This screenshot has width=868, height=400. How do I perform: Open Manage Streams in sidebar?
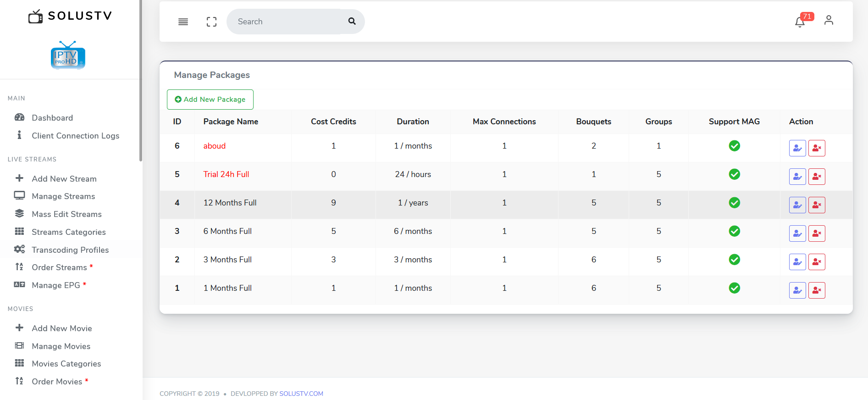[63, 196]
